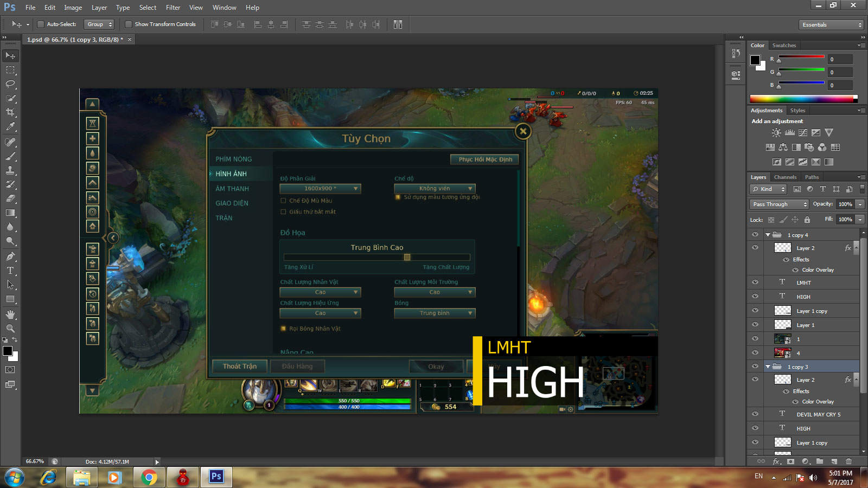Click the foreground color swatch in Color panel
Image resolution: width=868 pixels, height=488 pixels.
pyautogui.click(x=755, y=60)
